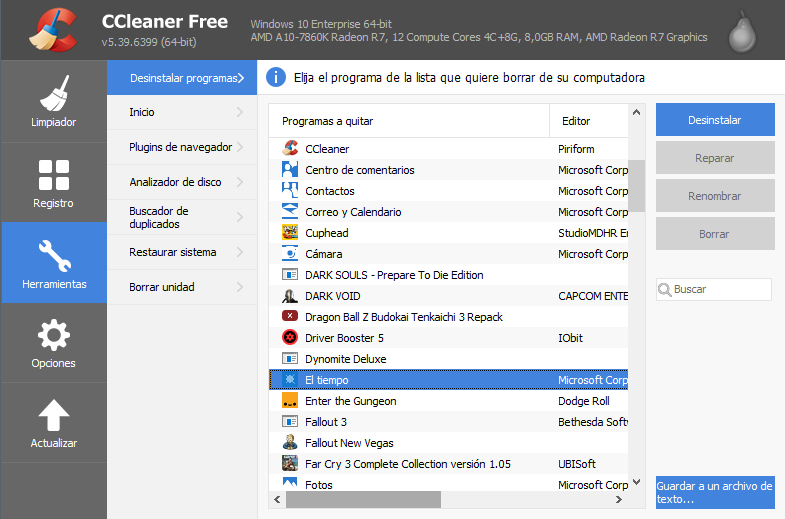
Task: Click the Opciones gear icon
Action: coord(53,335)
